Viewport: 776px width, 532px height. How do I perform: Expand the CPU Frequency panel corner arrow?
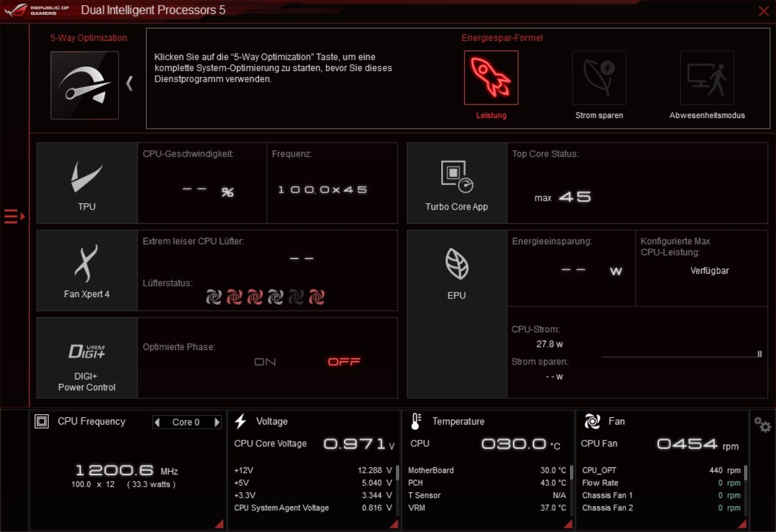pos(219,524)
